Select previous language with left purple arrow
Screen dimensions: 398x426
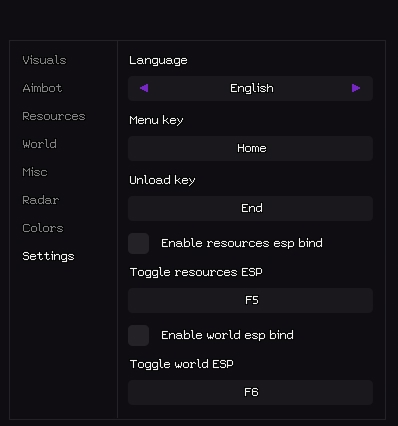pyautogui.click(x=144, y=88)
